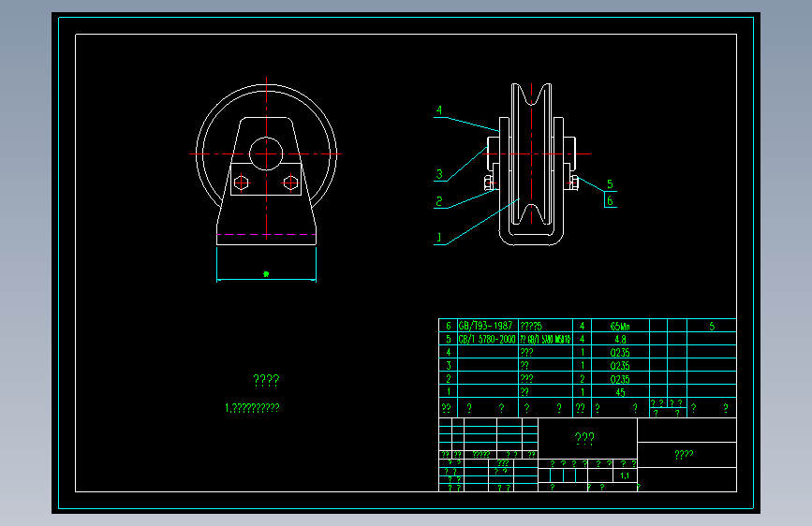Select the right hex bolt in front view
The image size is (812, 526).
click(290, 183)
